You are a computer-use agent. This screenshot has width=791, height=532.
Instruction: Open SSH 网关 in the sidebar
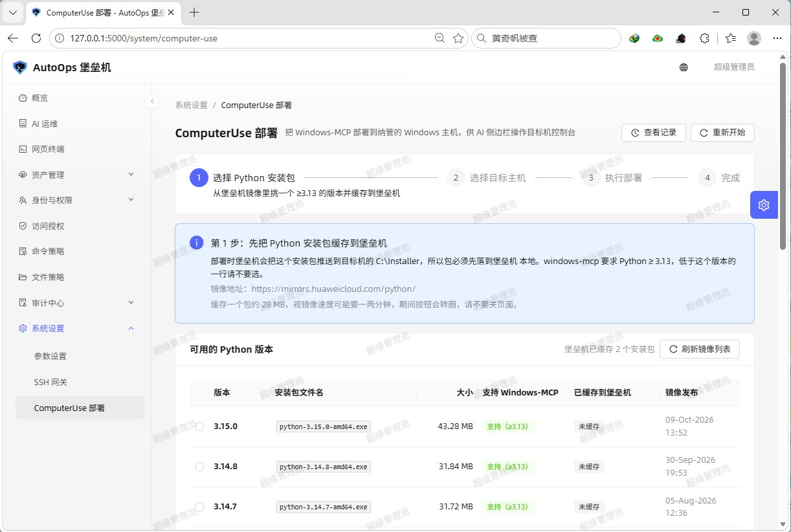[x=80, y=382]
